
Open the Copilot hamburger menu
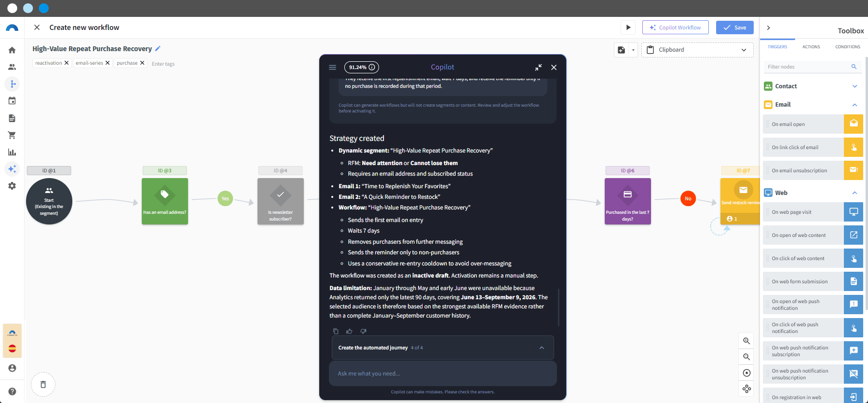(x=332, y=67)
